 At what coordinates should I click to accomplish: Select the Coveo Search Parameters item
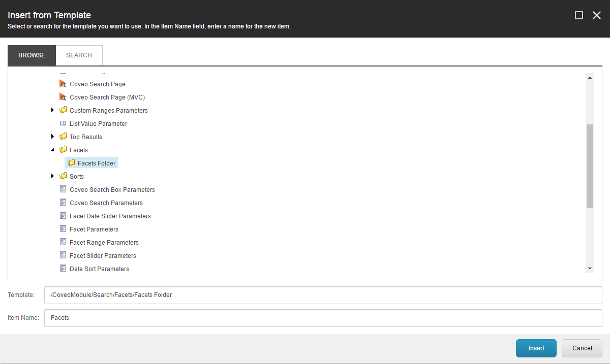click(106, 203)
